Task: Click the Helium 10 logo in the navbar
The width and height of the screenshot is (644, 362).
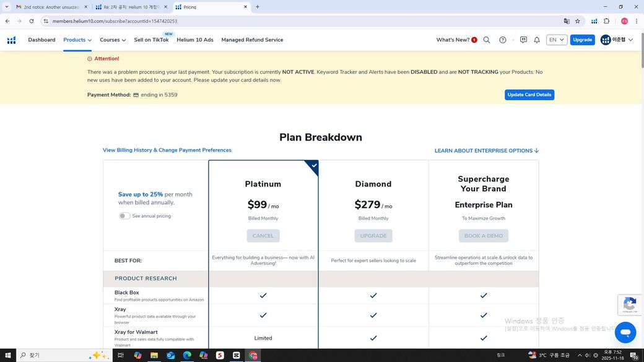Action: click(x=12, y=40)
